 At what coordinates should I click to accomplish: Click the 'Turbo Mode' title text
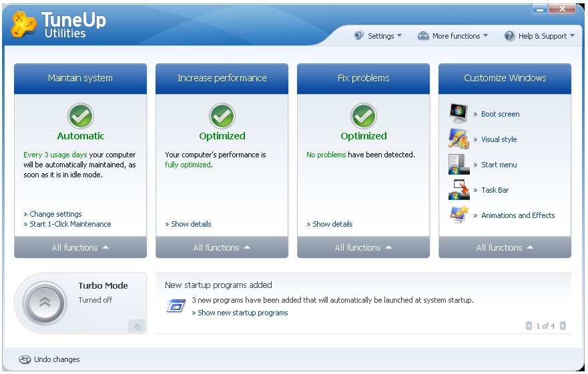tap(103, 285)
